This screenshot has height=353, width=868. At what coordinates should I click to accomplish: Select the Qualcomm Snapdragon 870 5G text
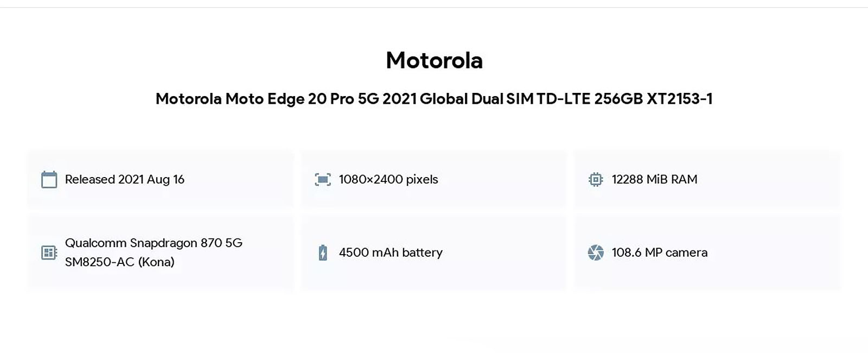pos(154,243)
